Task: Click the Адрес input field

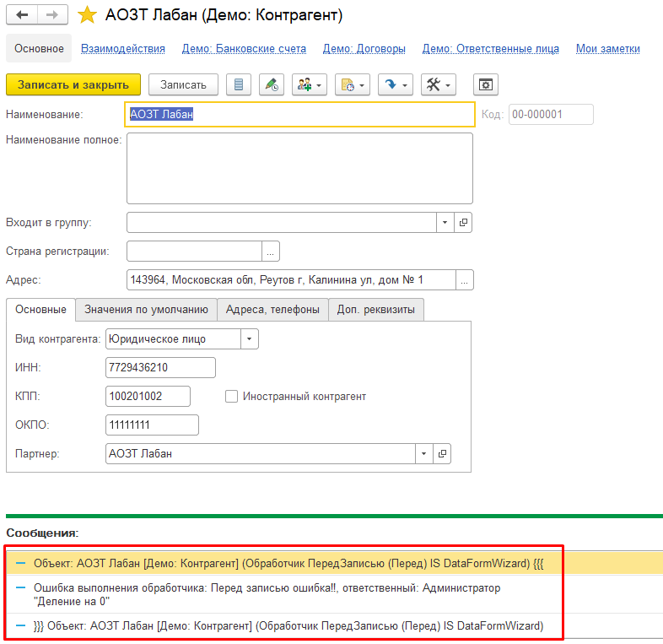Action: coord(291,279)
